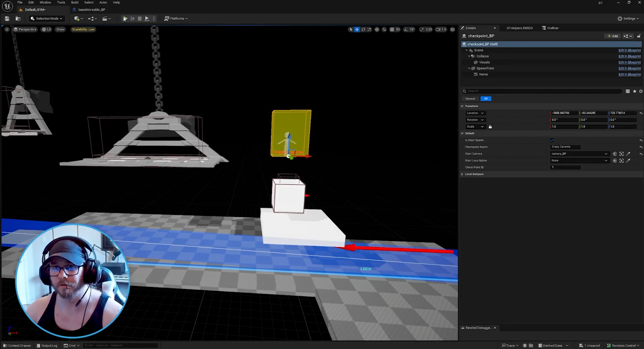Open the Build menu

74,2
